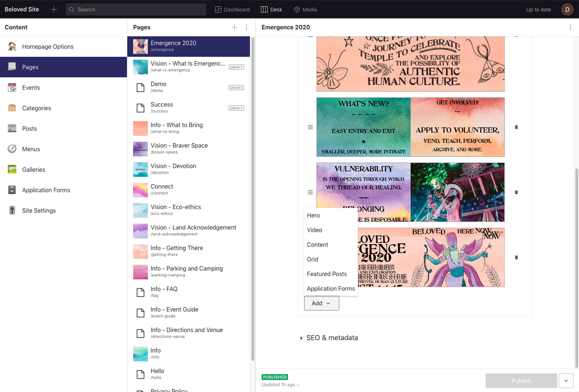Click the document editor scrollbar
The width and height of the screenshot is (579, 392).
click(576, 268)
